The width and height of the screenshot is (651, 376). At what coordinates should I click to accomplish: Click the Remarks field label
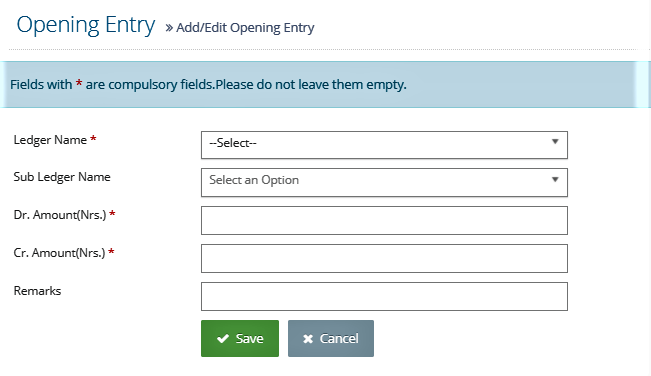pyautogui.click(x=37, y=291)
